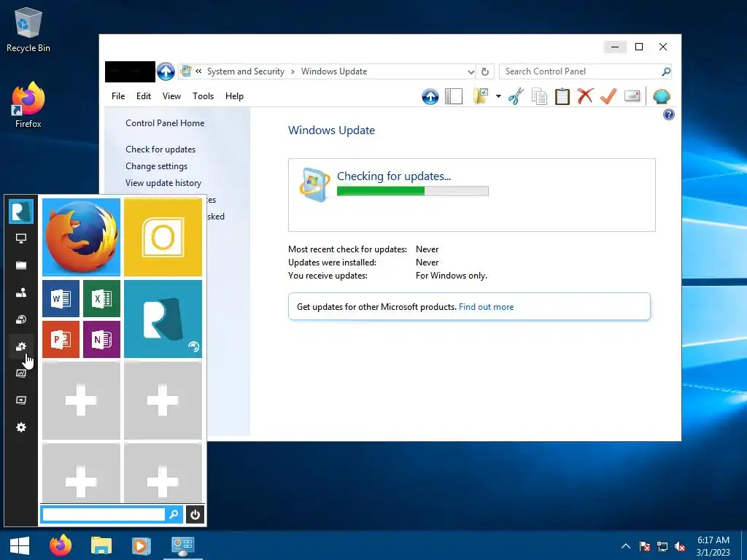Refresh the address bar location

tap(485, 71)
